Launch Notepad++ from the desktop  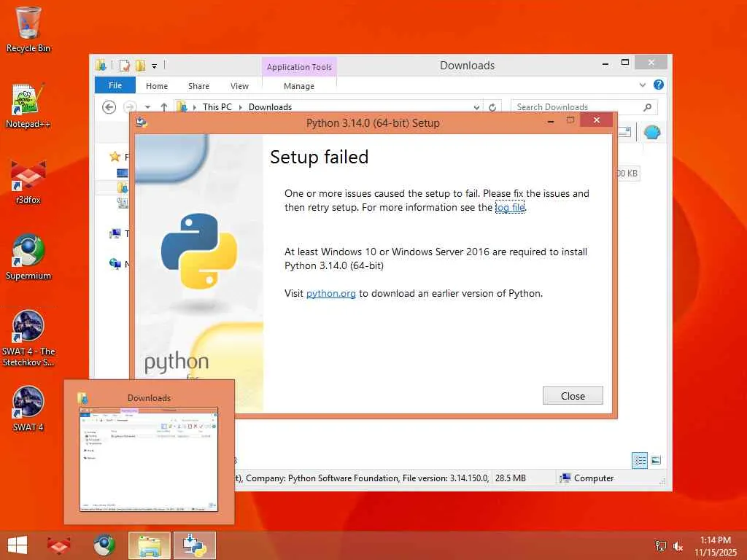(x=28, y=106)
